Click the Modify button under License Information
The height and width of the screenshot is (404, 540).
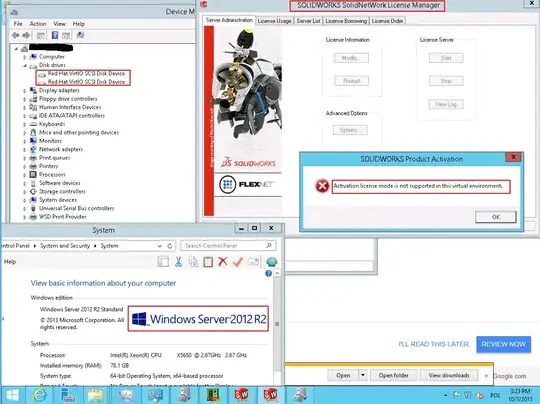[x=351, y=58]
